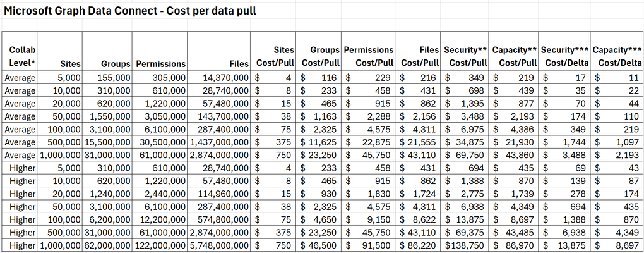Click the Security delta cell showing 1,744
Screen dimensions: 644x253
564,142
